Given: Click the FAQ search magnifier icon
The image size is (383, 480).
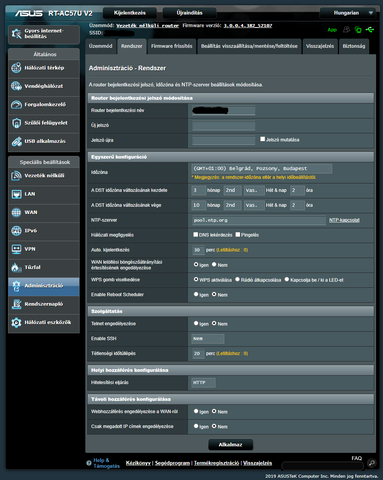Looking at the screenshot, I should (371, 463).
